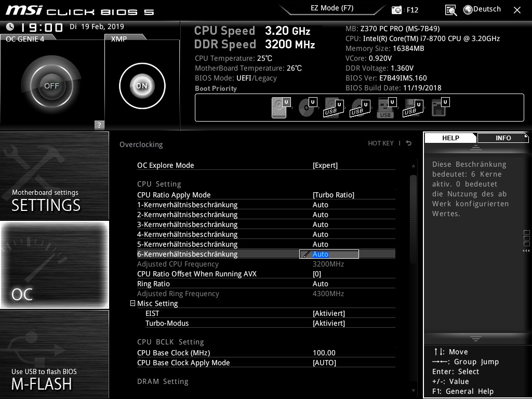Click the pencil edit icon in 6-Kern row

pos(306,254)
